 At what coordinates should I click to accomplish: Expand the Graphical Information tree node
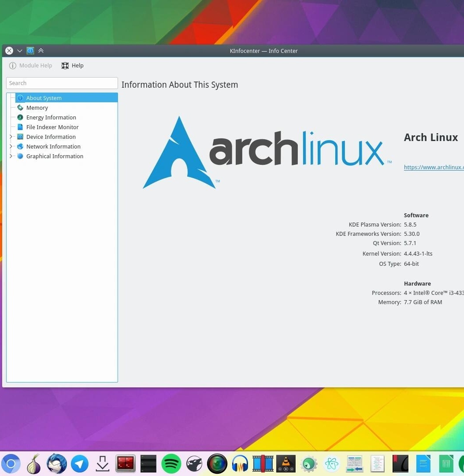point(11,156)
